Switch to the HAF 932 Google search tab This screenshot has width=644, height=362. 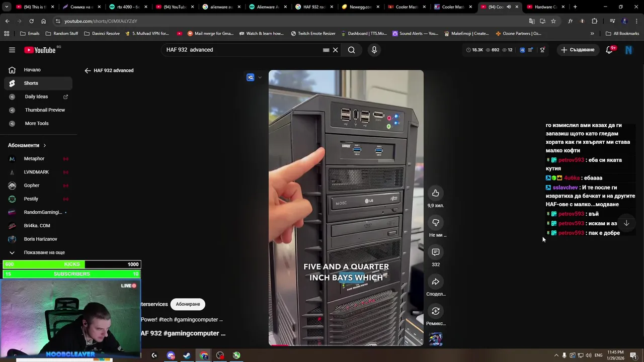coord(314,7)
